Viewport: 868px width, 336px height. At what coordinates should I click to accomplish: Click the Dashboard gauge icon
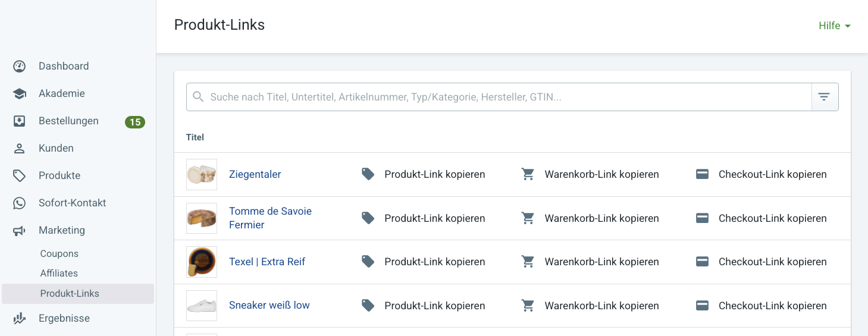[x=20, y=66]
